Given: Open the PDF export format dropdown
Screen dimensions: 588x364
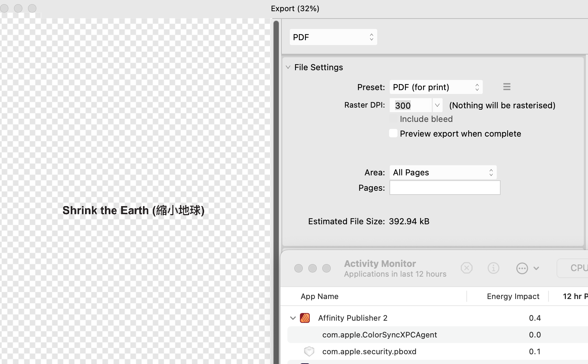Looking at the screenshot, I should pyautogui.click(x=333, y=37).
